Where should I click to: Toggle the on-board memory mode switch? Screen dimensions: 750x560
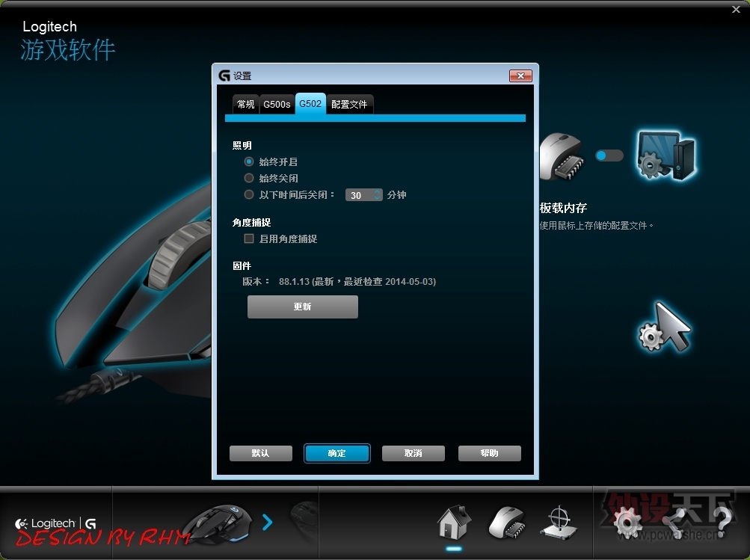pyautogui.click(x=609, y=156)
